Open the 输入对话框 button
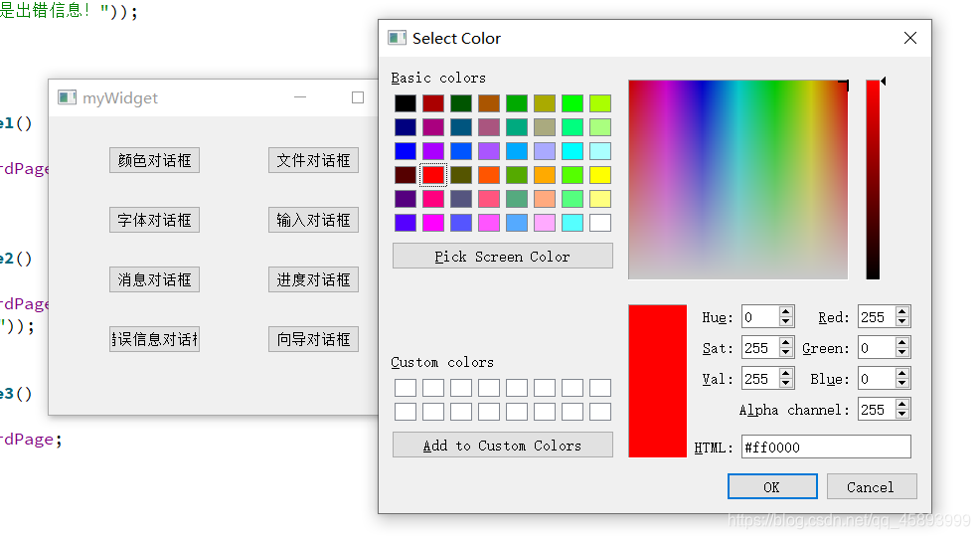This screenshot has height=539, width=980. point(314,220)
